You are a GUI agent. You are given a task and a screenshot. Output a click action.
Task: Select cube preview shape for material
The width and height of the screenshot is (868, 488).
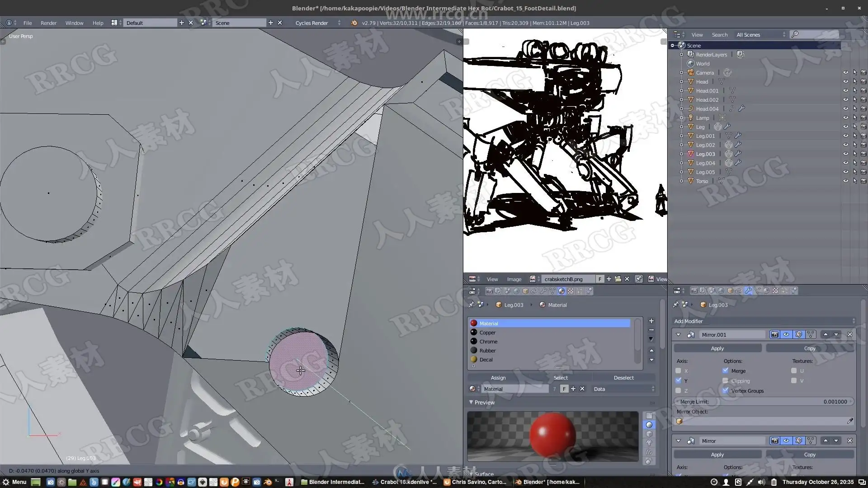[x=649, y=434]
